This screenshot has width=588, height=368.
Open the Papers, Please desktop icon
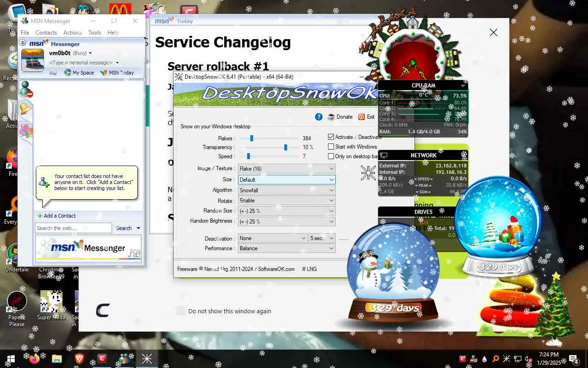tap(17, 309)
